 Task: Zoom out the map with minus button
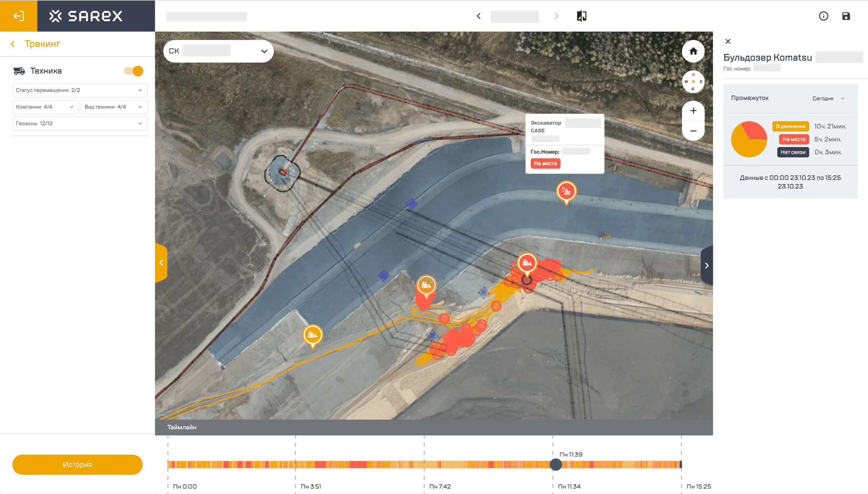tap(693, 131)
